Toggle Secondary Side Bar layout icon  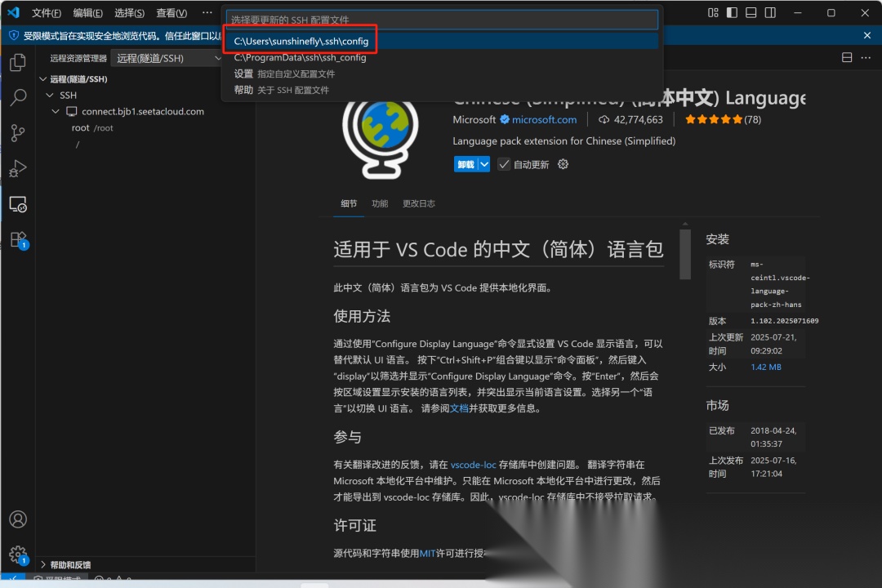click(x=770, y=12)
